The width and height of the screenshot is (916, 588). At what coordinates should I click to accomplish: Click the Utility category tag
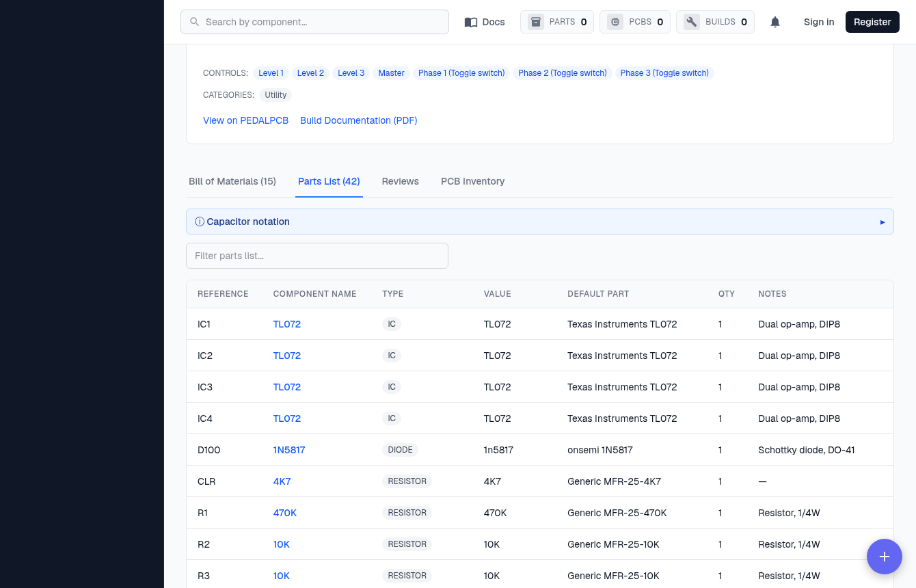275,95
